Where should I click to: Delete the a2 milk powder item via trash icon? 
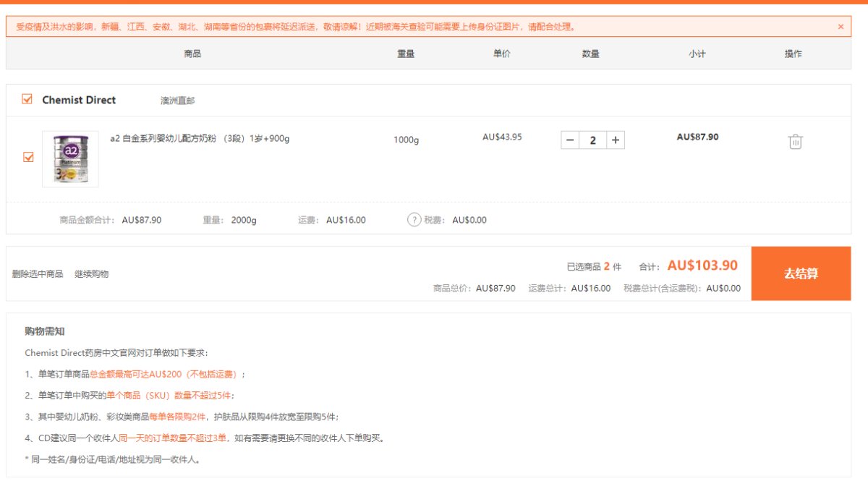pyautogui.click(x=795, y=142)
